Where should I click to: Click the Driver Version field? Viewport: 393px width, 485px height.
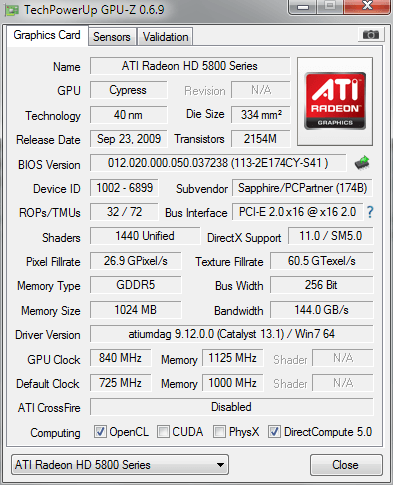coord(232,334)
